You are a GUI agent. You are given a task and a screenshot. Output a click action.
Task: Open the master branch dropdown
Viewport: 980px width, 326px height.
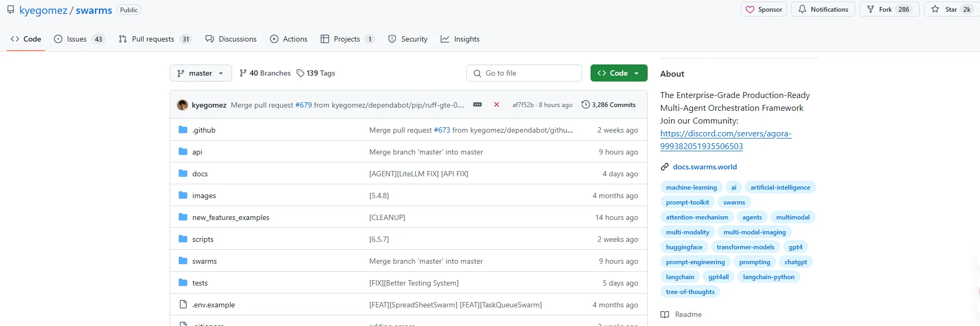click(x=201, y=73)
